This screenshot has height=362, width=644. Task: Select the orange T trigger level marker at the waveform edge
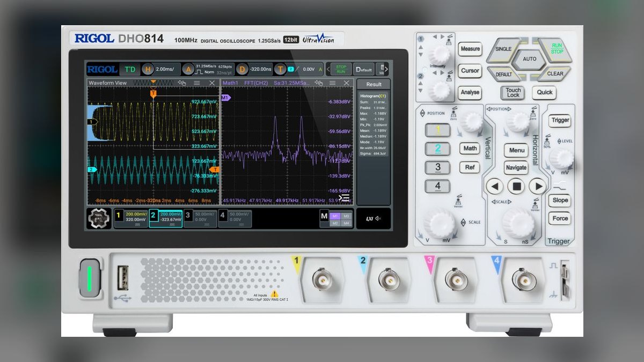click(x=215, y=169)
